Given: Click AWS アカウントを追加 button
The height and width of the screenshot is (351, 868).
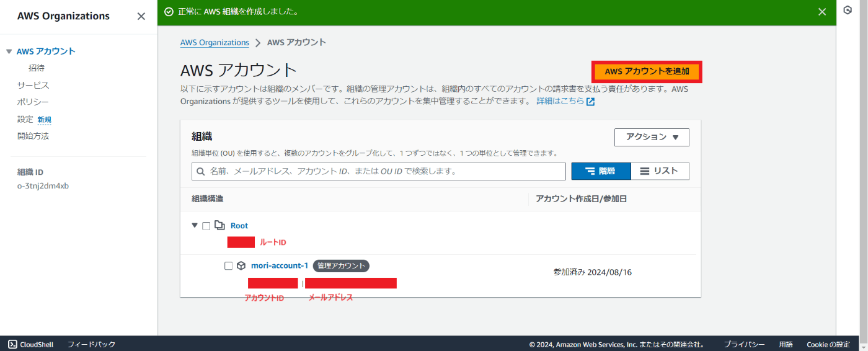Looking at the screenshot, I should pyautogui.click(x=647, y=71).
